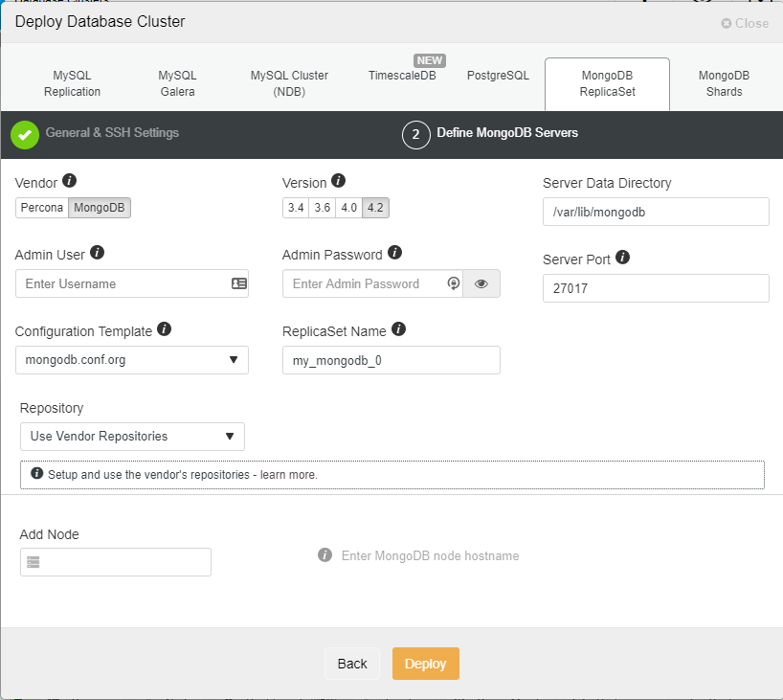Select version 4.0
Screen dimensions: 783x700
coord(349,208)
